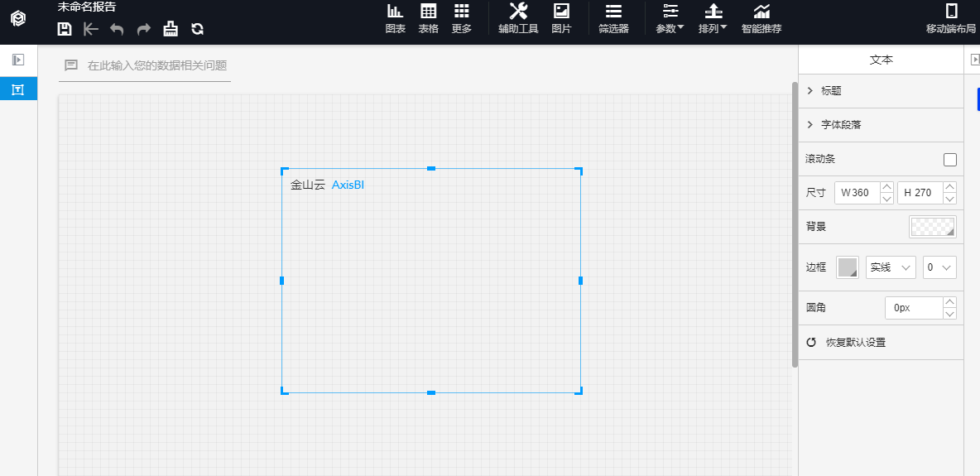Image resolution: width=980 pixels, height=476 pixels.
Task: Expand the 标题 section
Action: click(882, 91)
